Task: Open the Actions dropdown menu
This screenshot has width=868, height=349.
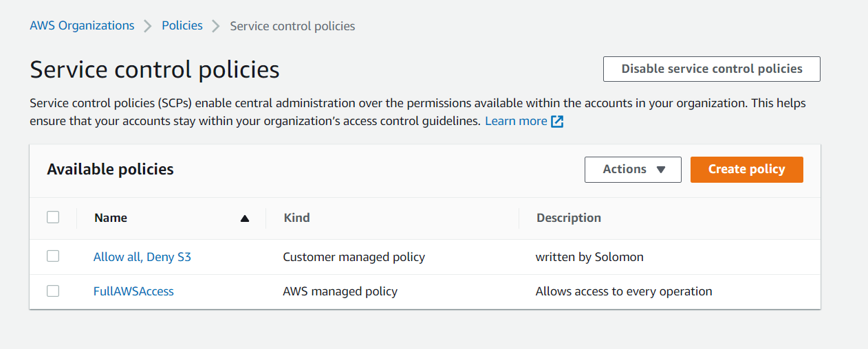Action: tap(633, 169)
